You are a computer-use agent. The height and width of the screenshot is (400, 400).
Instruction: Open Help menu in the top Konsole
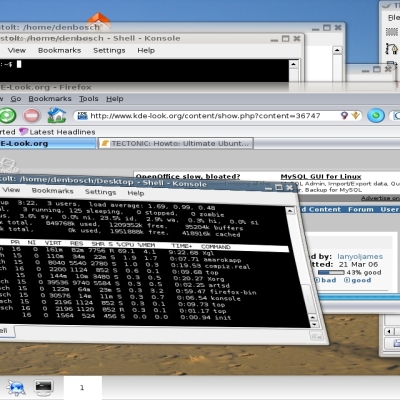(x=146, y=50)
